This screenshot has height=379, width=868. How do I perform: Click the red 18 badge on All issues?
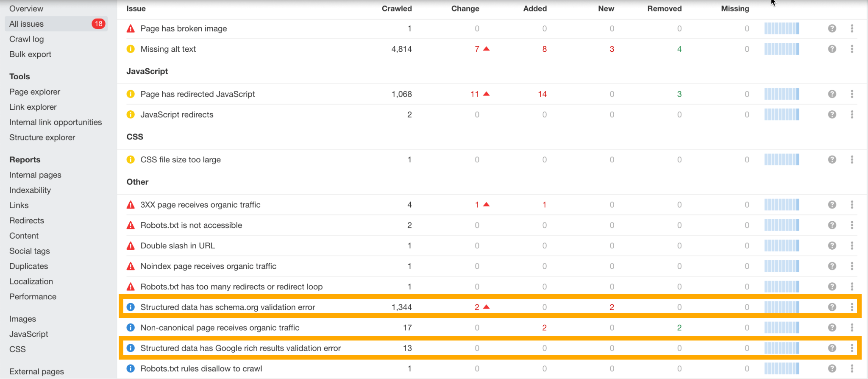click(98, 24)
